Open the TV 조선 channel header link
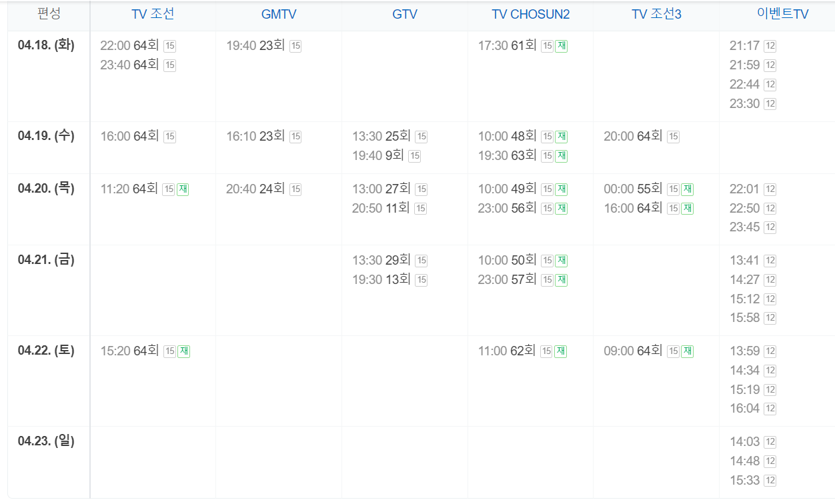835x504 pixels. 153,14
